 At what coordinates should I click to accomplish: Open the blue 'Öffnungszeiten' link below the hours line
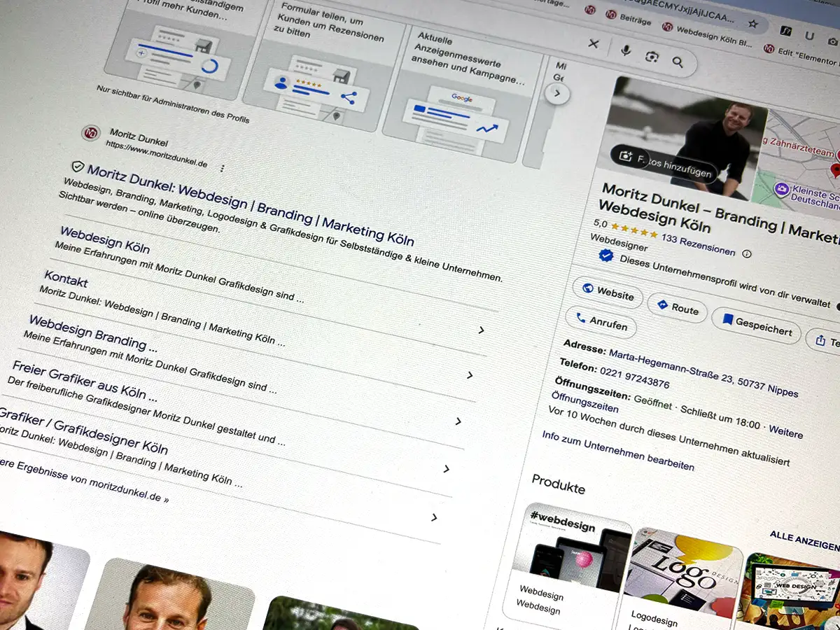click(585, 403)
